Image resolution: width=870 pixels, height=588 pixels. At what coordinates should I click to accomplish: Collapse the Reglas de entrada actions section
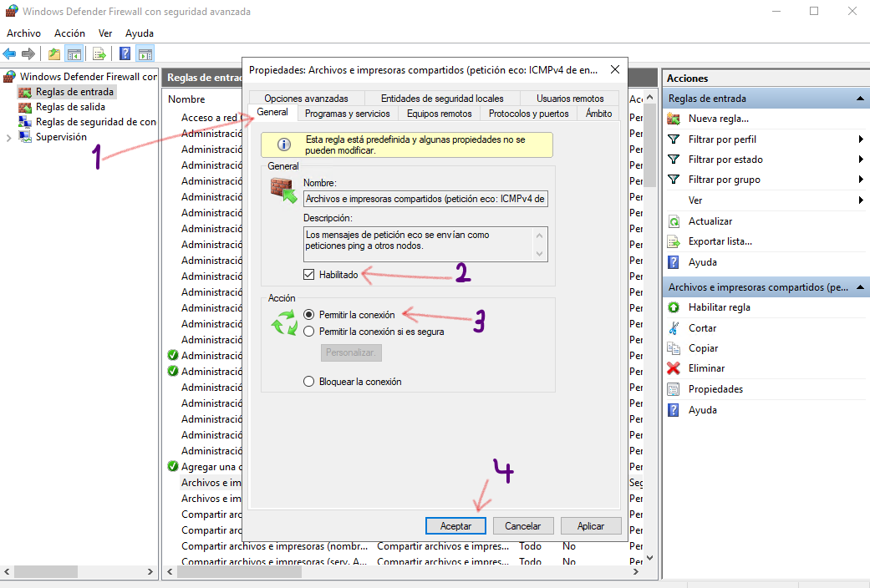(860, 99)
